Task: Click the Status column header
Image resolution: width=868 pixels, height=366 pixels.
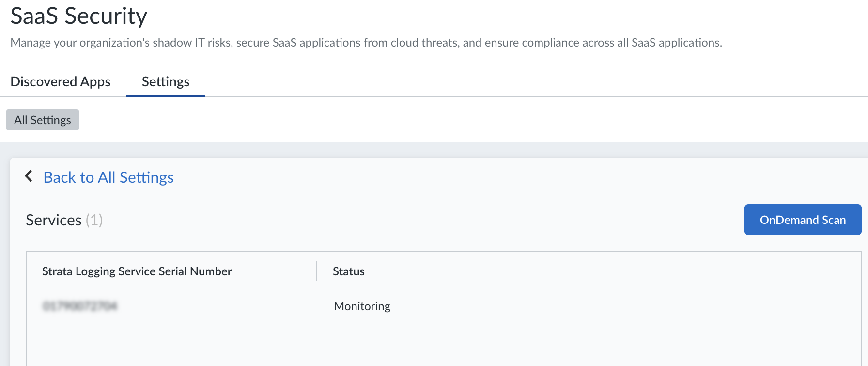Action: point(349,271)
